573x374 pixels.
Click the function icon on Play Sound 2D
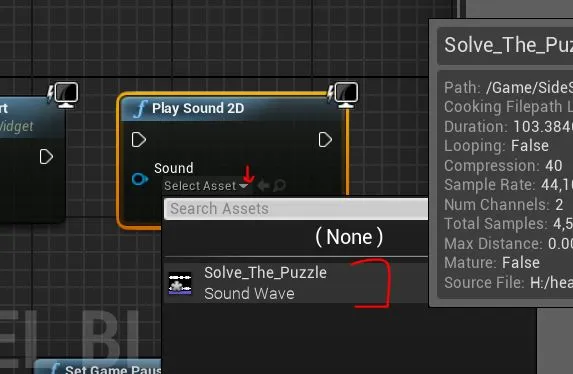[140, 109]
